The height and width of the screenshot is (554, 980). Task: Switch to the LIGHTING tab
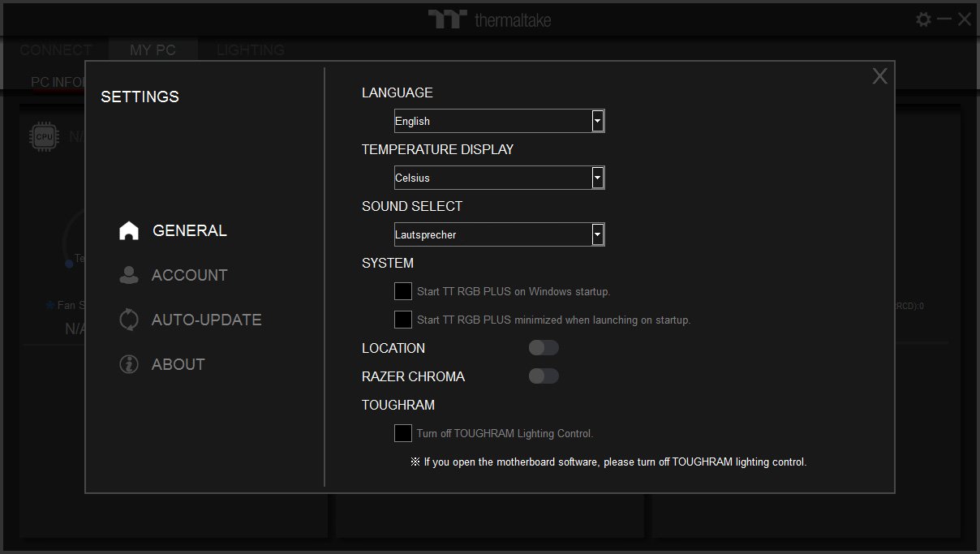tap(251, 50)
